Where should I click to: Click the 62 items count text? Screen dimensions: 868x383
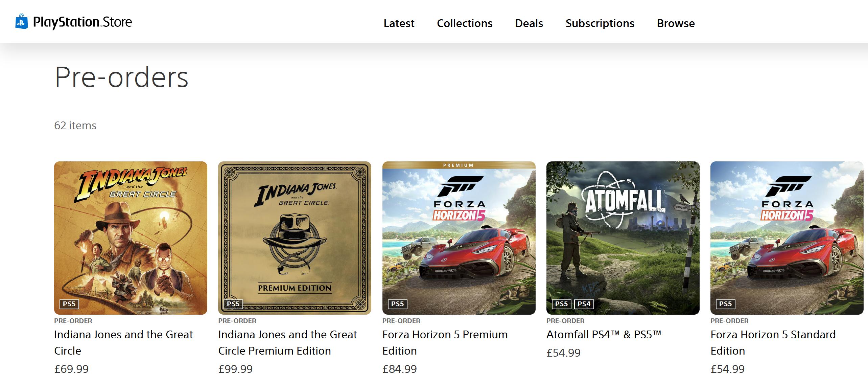point(75,126)
